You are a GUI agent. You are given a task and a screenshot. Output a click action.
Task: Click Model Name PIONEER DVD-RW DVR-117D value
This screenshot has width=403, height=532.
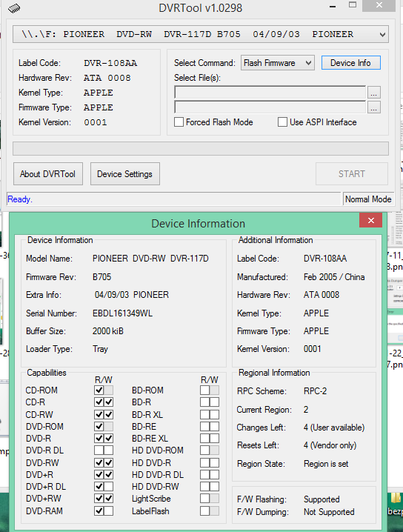coord(150,259)
